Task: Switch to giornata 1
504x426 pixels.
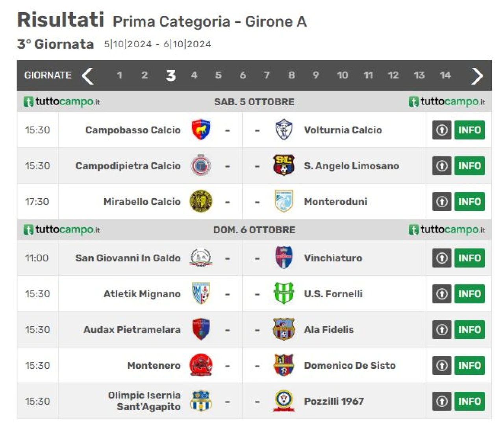Action: tap(120, 75)
